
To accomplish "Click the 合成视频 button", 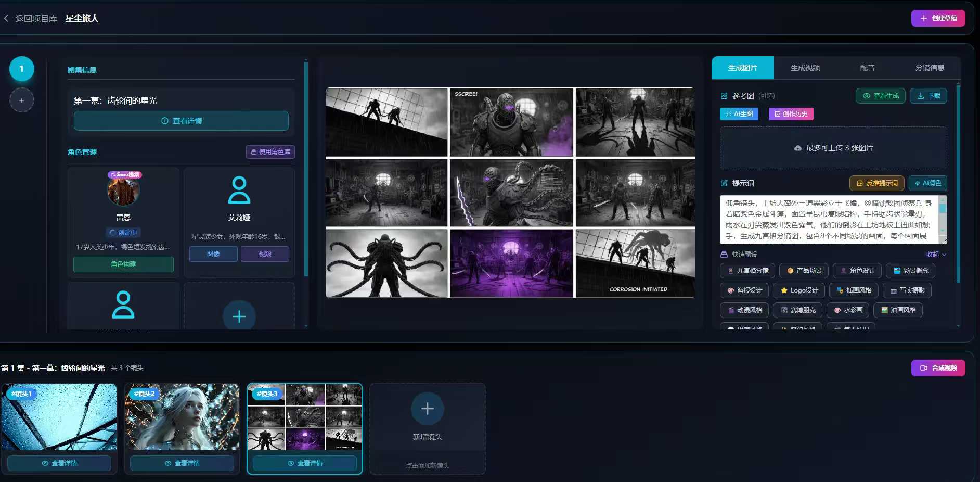I will coord(938,368).
